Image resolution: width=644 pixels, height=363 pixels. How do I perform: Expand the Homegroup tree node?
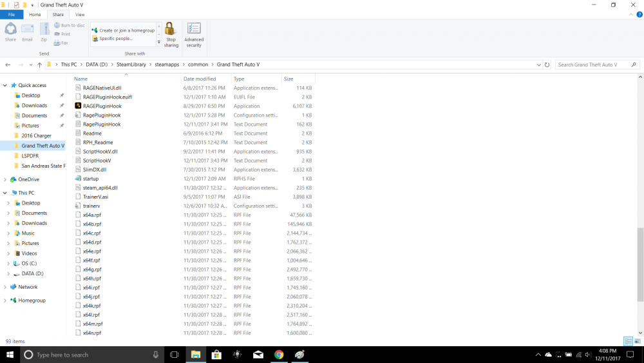[5, 300]
